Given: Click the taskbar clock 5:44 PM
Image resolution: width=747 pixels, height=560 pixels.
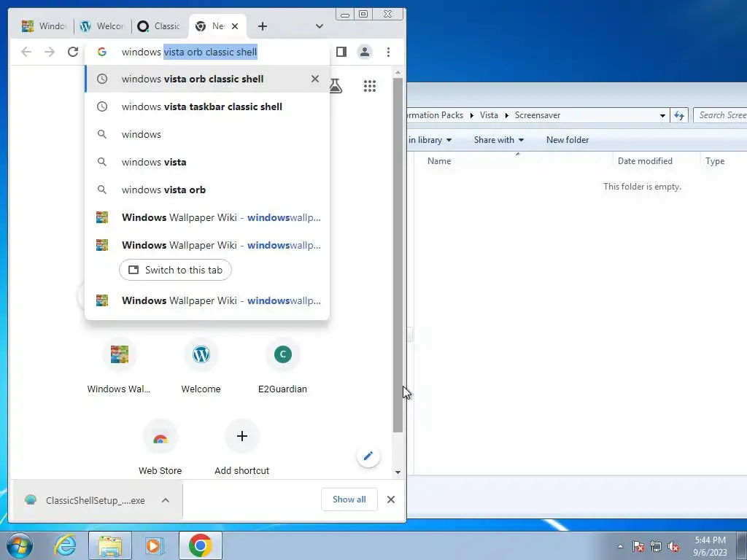Looking at the screenshot, I should pos(710,546).
